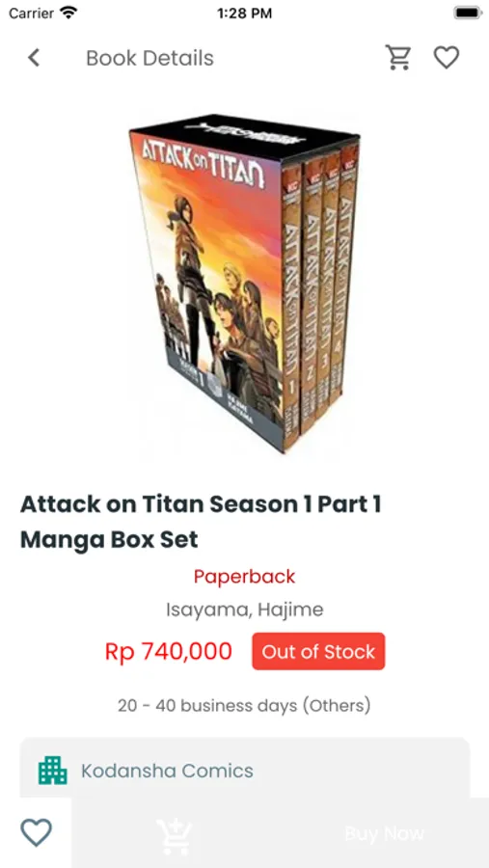Tap the Buy Now button
The image size is (489, 868).
[x=384, y=832]
